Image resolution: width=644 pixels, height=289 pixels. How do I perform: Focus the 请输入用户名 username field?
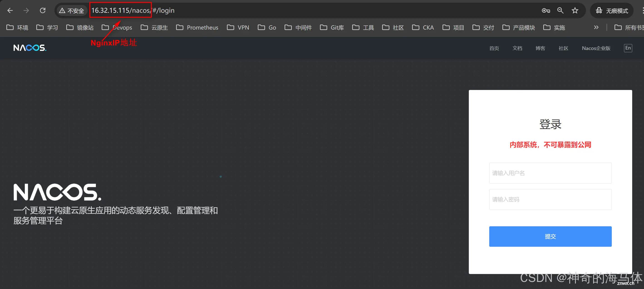[550, 173]
